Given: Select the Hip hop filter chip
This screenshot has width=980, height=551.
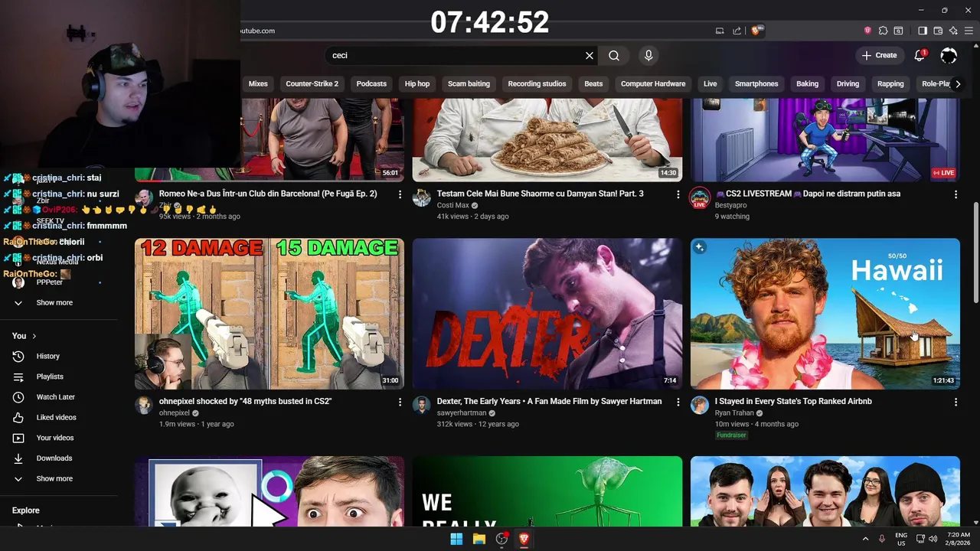Looking at the screenshot, I should tap(417, 83).
